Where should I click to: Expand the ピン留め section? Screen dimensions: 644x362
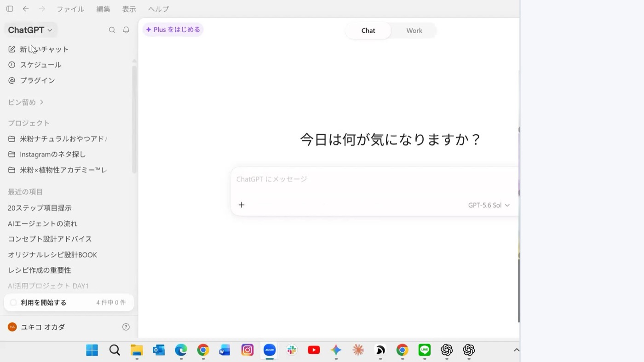point(26,102)
